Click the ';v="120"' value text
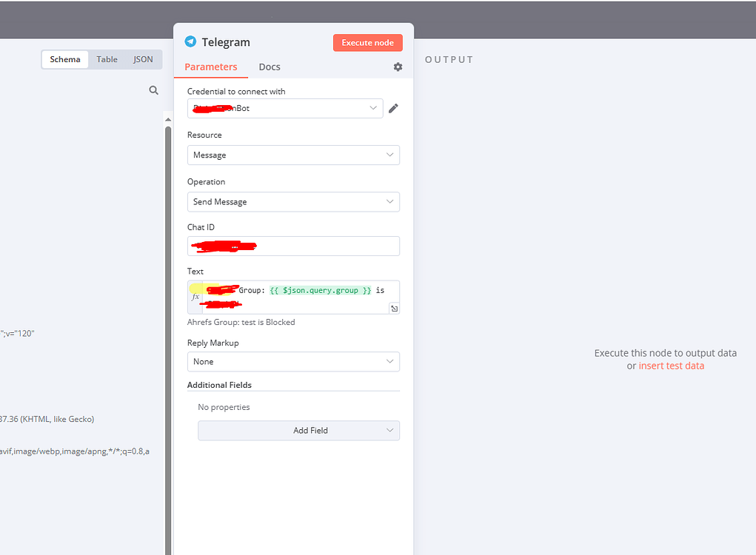Image resolution: width=756 pixels, height=555 pixels. 17,334
